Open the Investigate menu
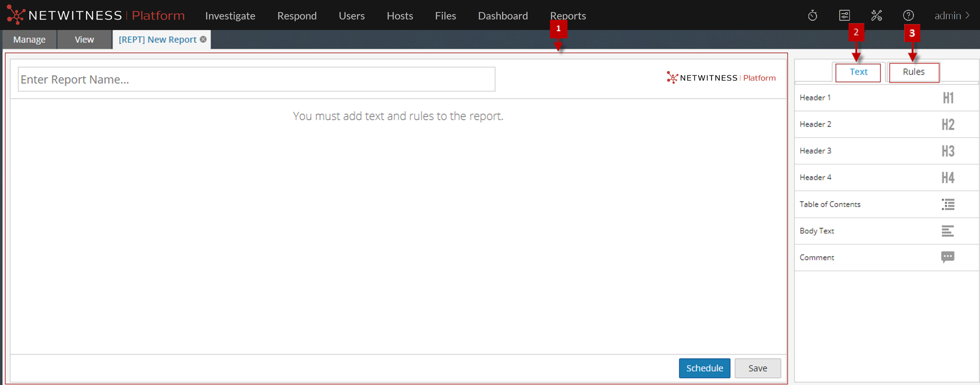 (x=230, y=15)
